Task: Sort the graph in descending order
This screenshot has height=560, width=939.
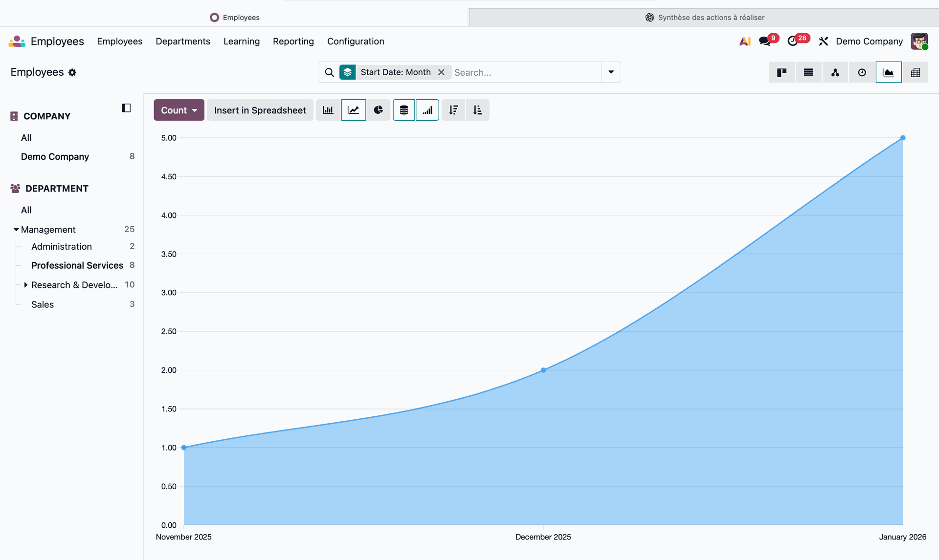Action: (453, 110)
